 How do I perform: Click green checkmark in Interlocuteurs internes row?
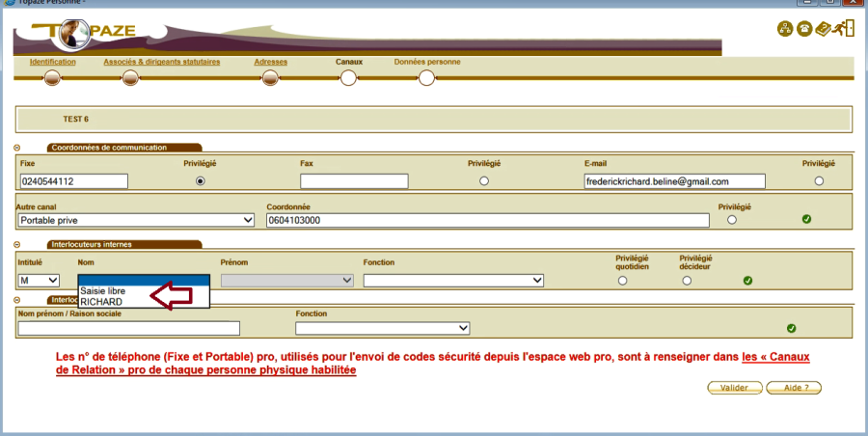747,281
